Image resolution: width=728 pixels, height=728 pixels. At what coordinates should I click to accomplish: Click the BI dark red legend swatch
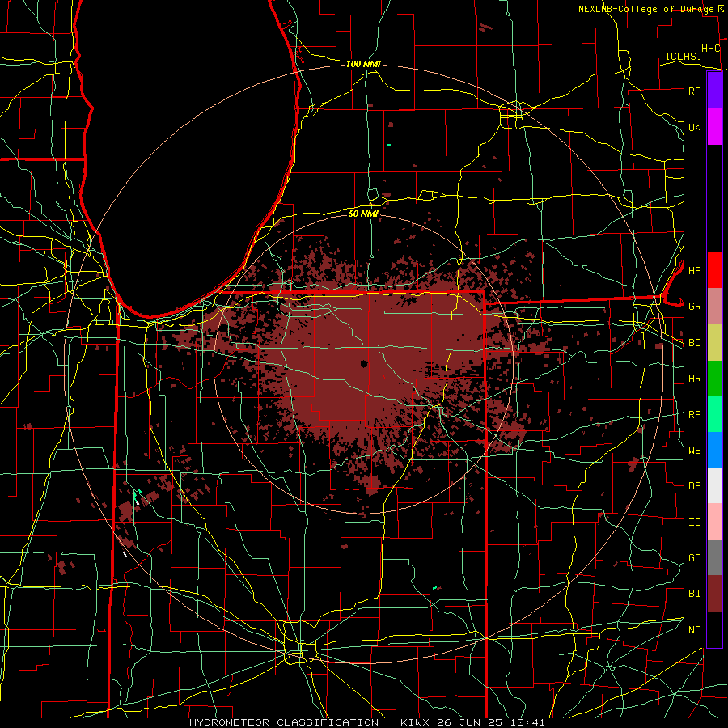click(x=714, y=594)
